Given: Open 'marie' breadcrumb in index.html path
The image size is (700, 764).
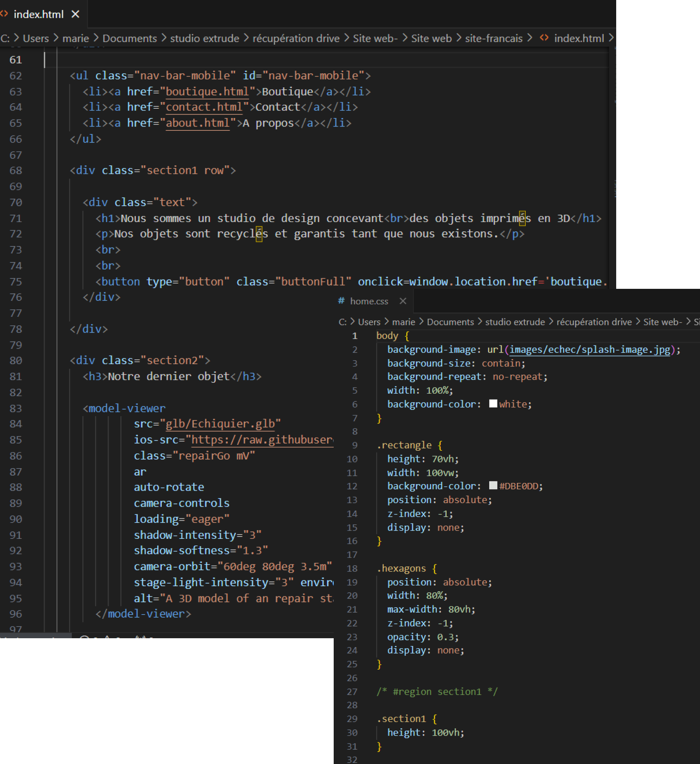Looking at the screenshot, I should point(76,38).
